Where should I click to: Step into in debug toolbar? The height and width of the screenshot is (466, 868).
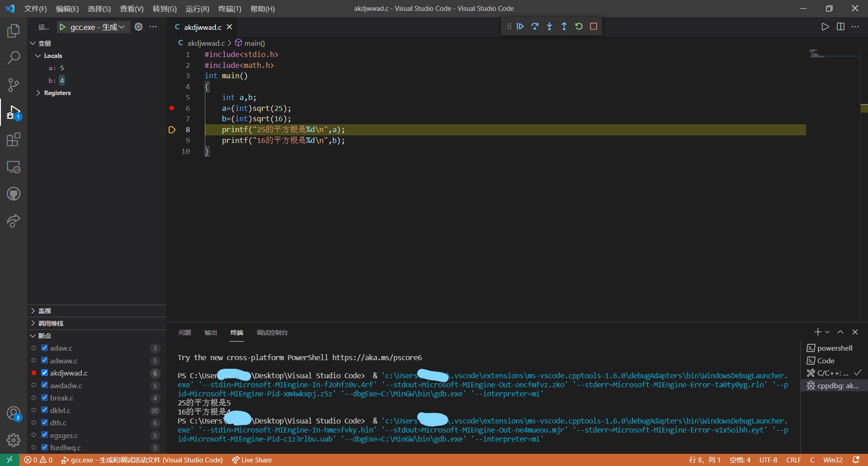[549, 26]
